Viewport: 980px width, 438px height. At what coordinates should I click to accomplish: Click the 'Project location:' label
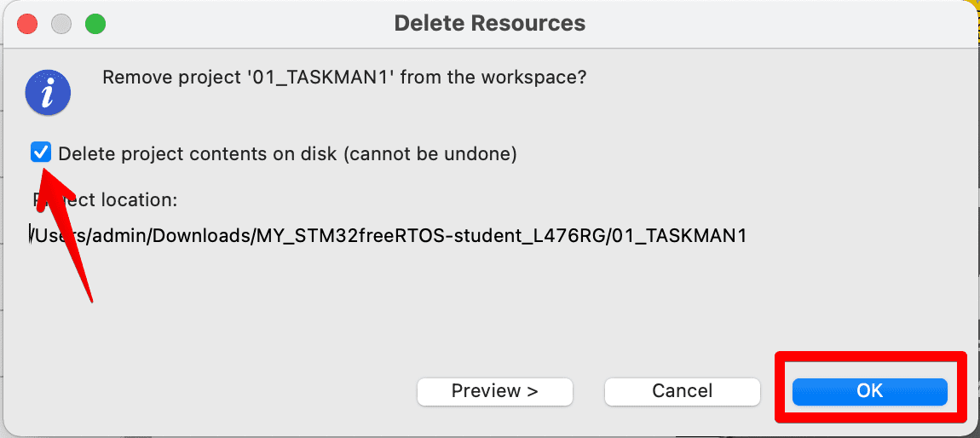(106, 200)
